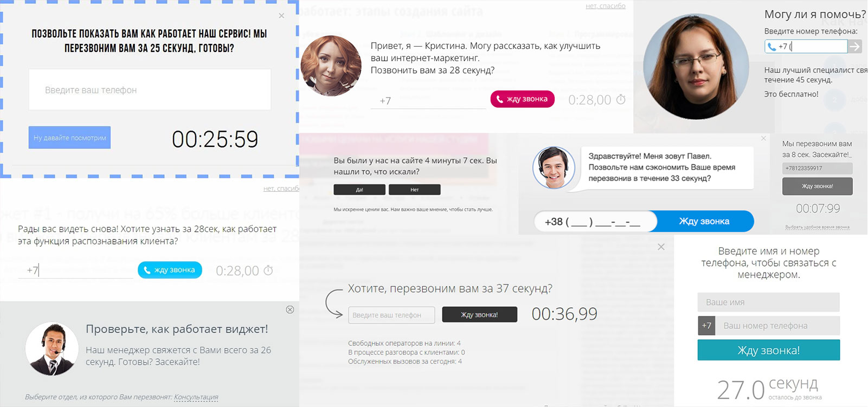Click phone icon in the 'Могу ли я помочь' input

(x=771, y=47)
